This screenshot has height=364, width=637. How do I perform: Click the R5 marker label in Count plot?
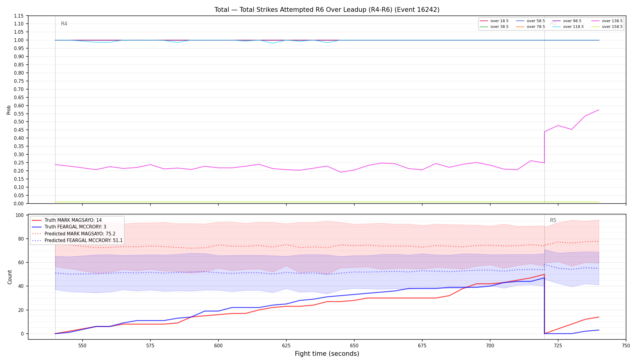[553, 221]
